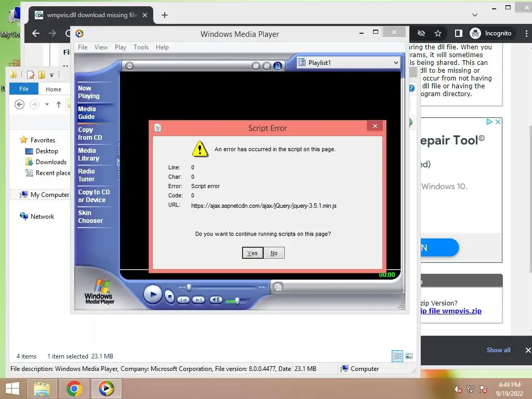Click the show/hide menu bar round button
The width and height of the screenshot is (532, 399).
tap(129, 66)
